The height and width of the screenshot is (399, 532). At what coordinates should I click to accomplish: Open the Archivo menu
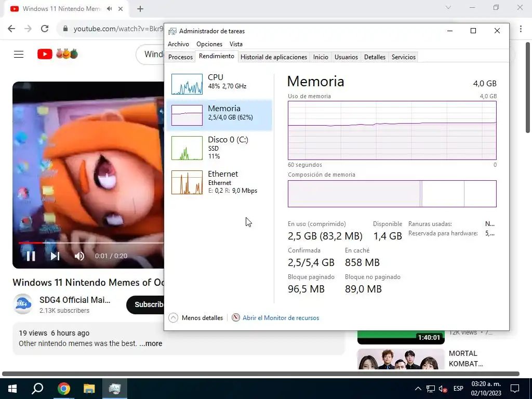179,44
